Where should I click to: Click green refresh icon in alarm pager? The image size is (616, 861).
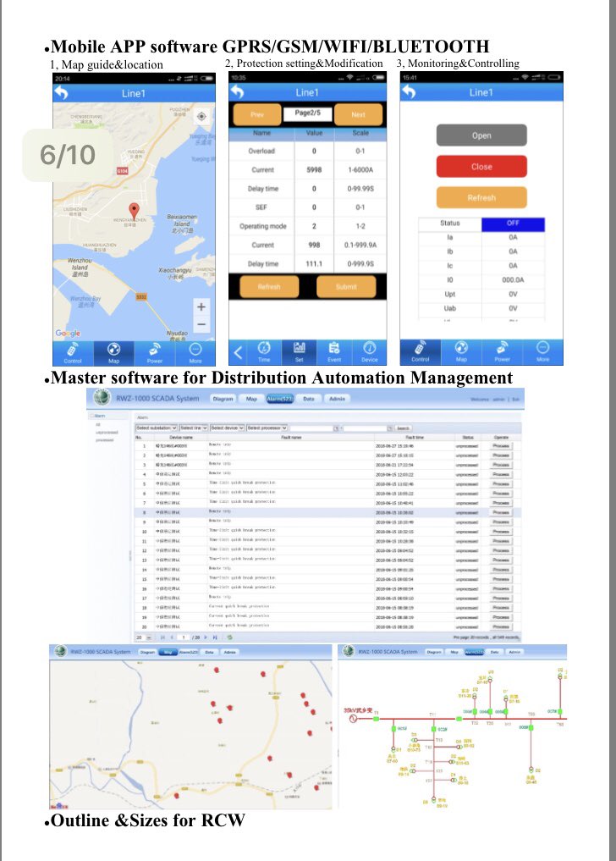230,637
